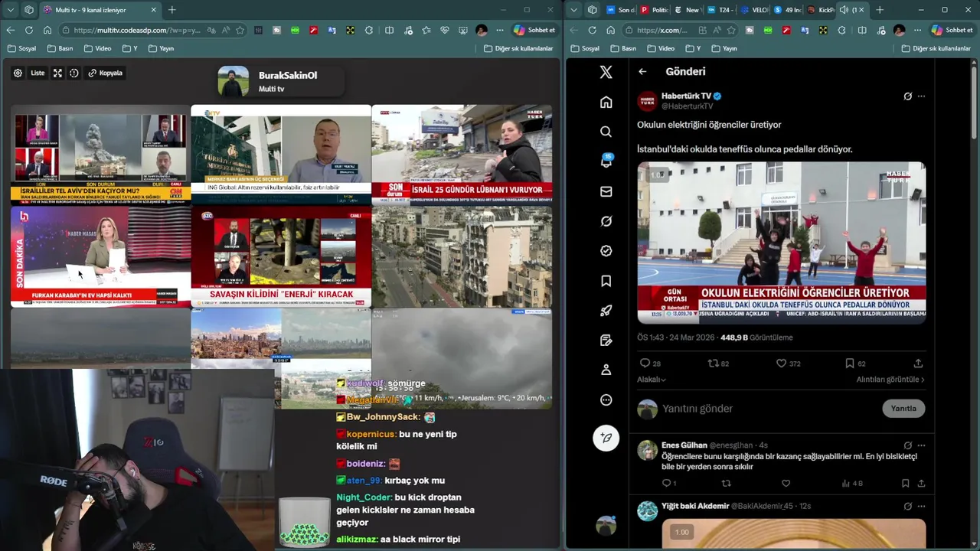The height and width of the screenshot is (551, 980).
Task: Switch to T24 tab in right window
Action: (720, 10)
